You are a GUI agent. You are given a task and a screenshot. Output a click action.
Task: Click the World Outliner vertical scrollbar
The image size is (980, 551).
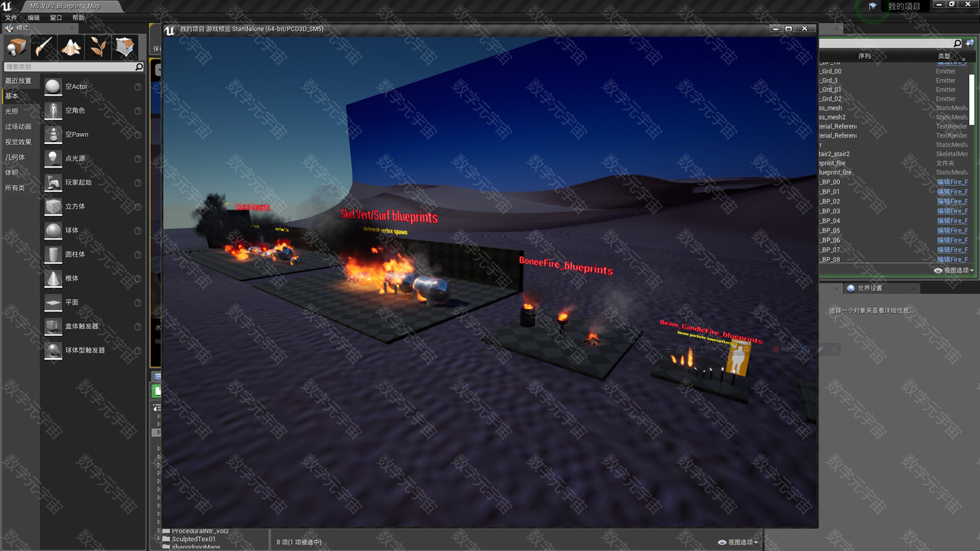(x=973, y=92)
